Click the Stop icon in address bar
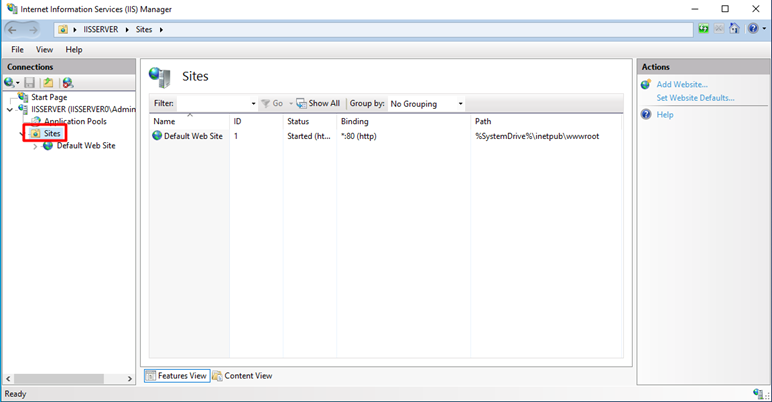772x402 pixels. click(719, 29)
